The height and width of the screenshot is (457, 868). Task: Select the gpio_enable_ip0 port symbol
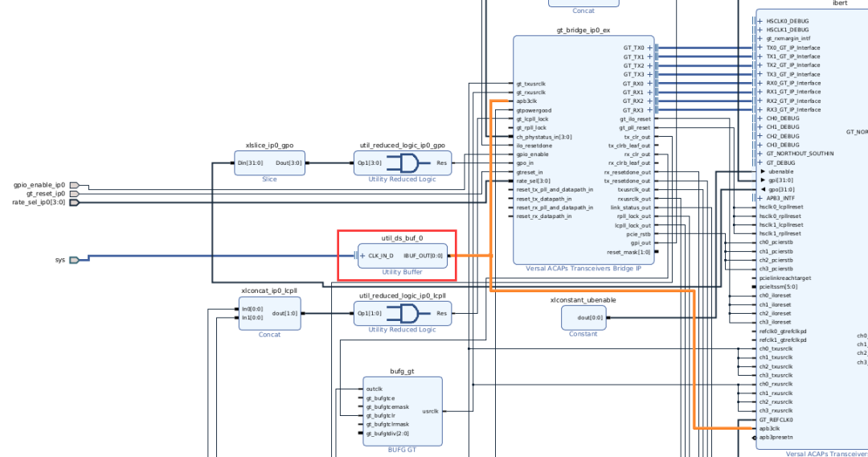(74, 185)
